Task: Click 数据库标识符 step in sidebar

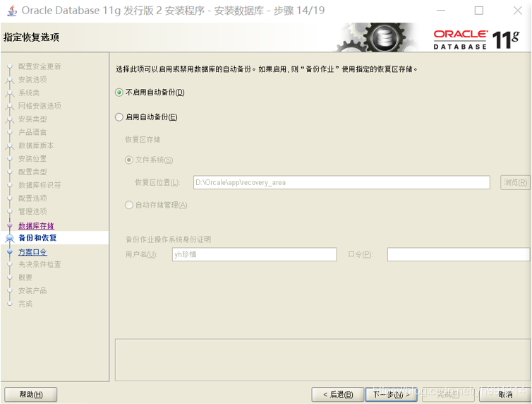Action: tap(40, 185)
